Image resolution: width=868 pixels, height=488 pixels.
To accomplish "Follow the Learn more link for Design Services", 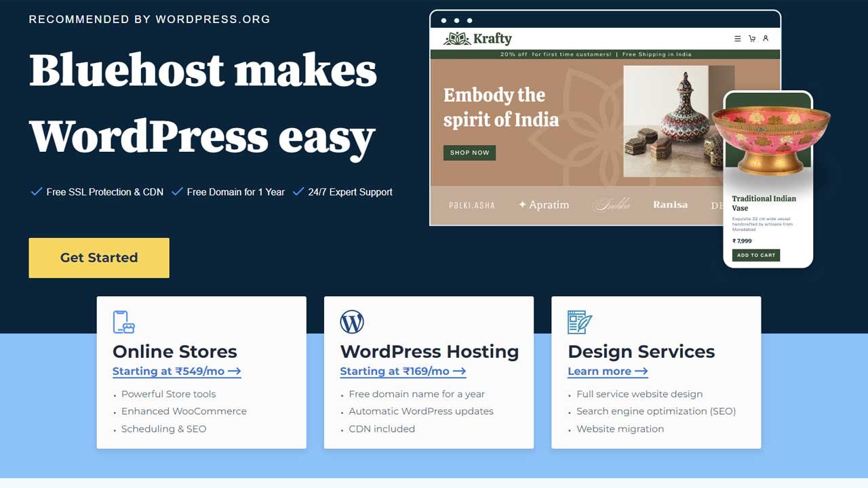I will pyautogui.click(x=608, y=371).
